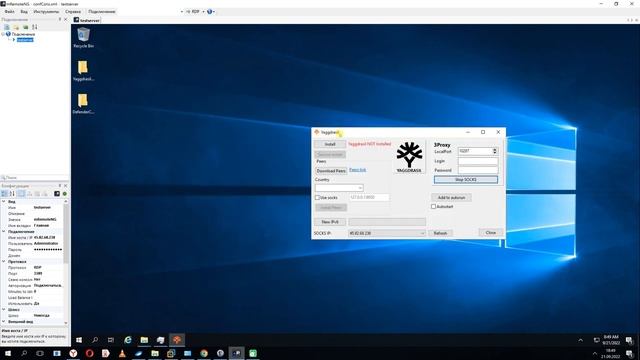Click the LocalPort spinner arrows

click(495, 151)
